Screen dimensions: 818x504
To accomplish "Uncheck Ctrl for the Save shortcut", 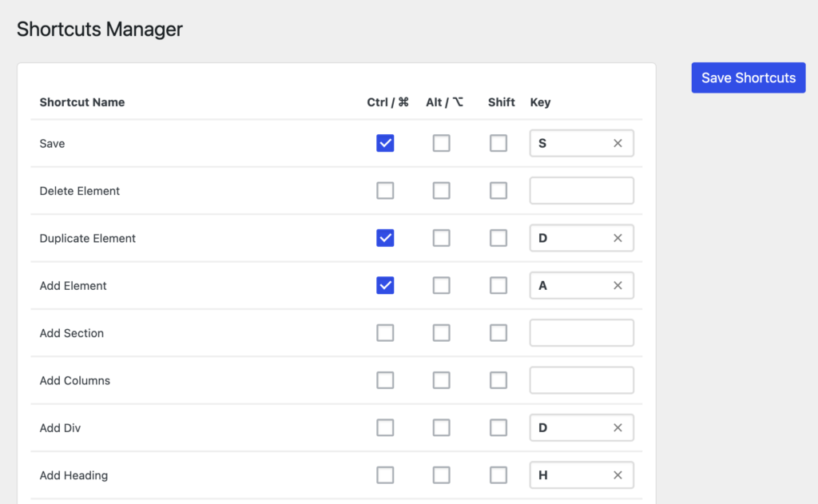I will pyautogui.click(x=385, y=144).
